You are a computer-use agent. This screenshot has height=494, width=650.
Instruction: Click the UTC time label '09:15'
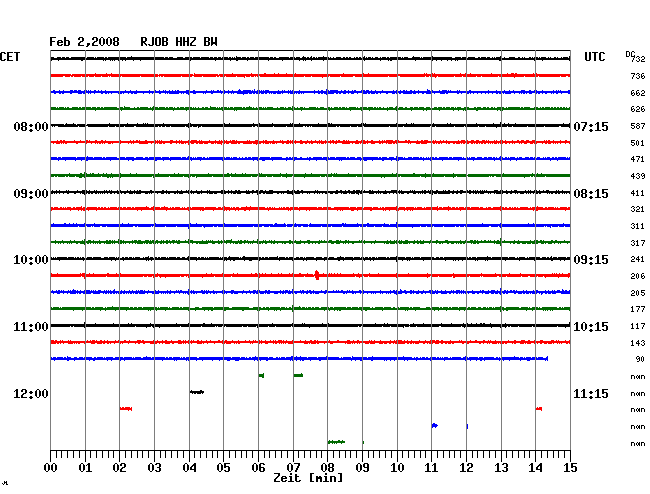591,260
